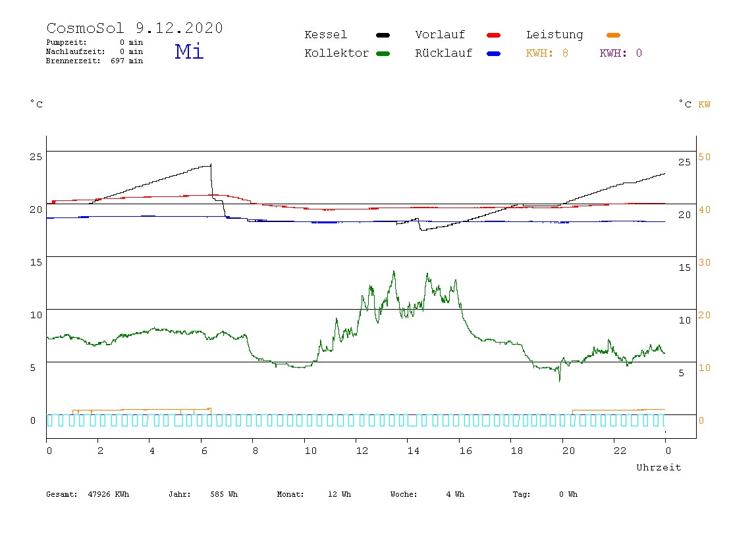This screenshot has height=535, width=756.
Task: Click the red Vorlauf legend swatch
Action: coord(494,35)
